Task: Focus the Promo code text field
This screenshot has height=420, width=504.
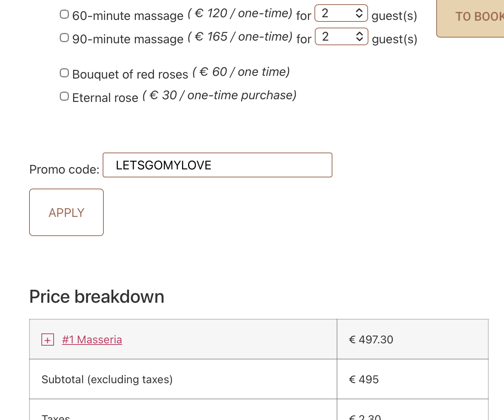Action: point(217,165)
